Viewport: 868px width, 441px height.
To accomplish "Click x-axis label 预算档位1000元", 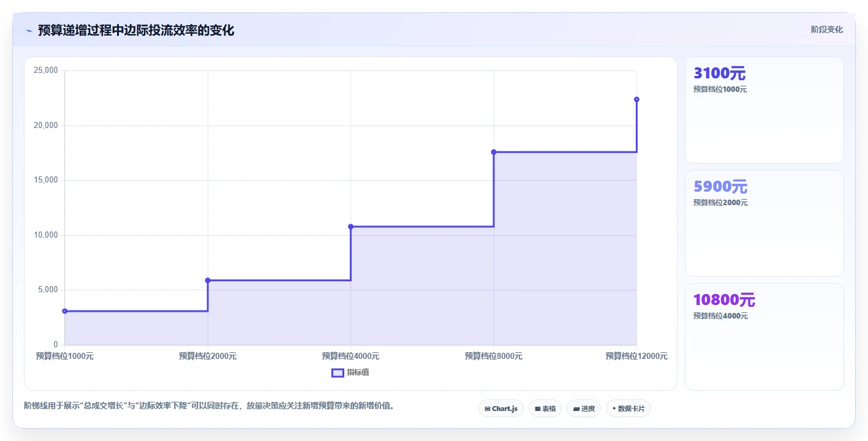I will tap(65, 356).
